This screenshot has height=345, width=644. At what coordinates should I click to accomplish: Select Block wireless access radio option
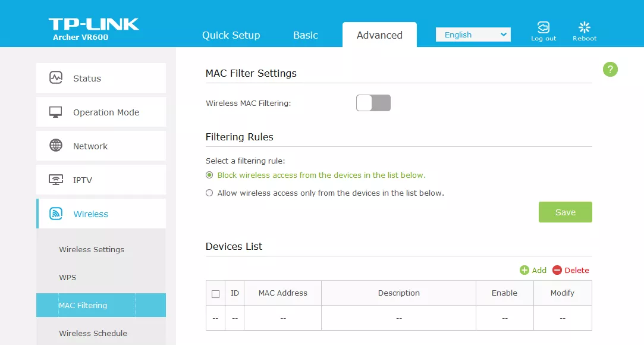[x=209, y=175]
